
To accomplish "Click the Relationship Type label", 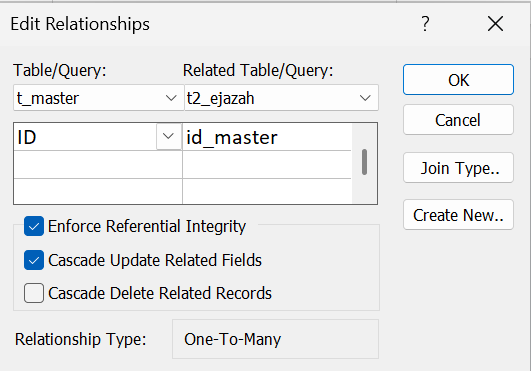I will (80, 339).
